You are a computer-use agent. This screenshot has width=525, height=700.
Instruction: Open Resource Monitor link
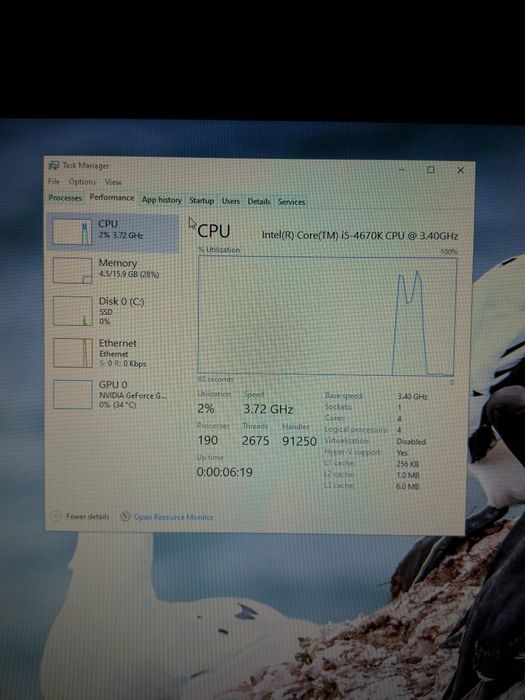click(x=174, y=517)
